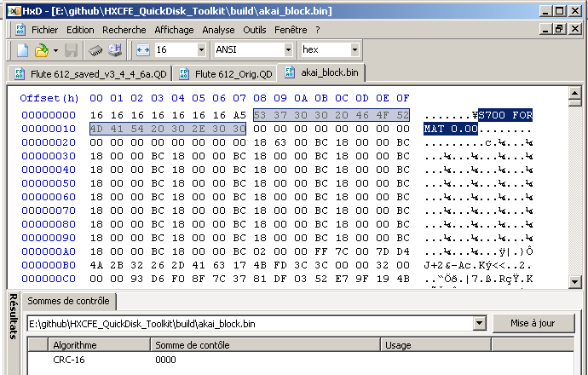Select the CRC-16 row
This screenshot has width=588, height=375.
(300, 360)
